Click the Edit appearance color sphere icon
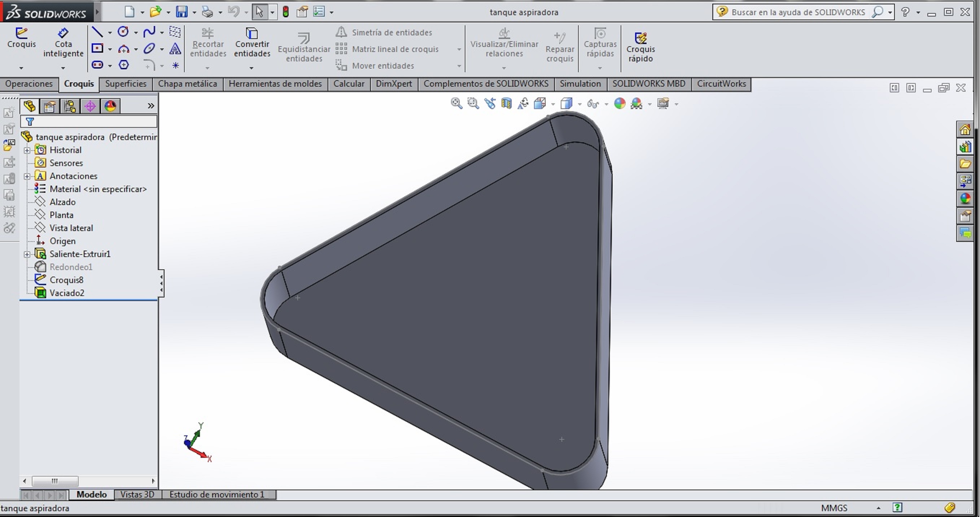The image size is (980, 517). pyautogui.click(x=619, y=104)
